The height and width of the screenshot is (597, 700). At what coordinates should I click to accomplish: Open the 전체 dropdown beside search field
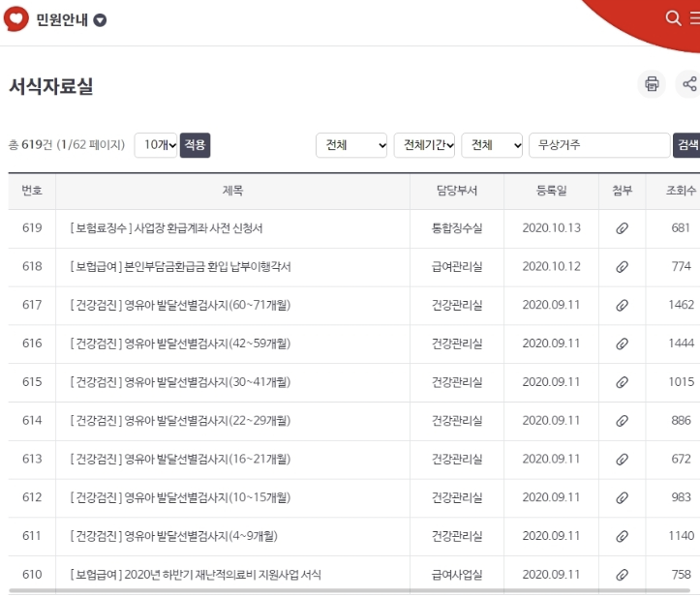pyautogui.click(x=492, y=145)
